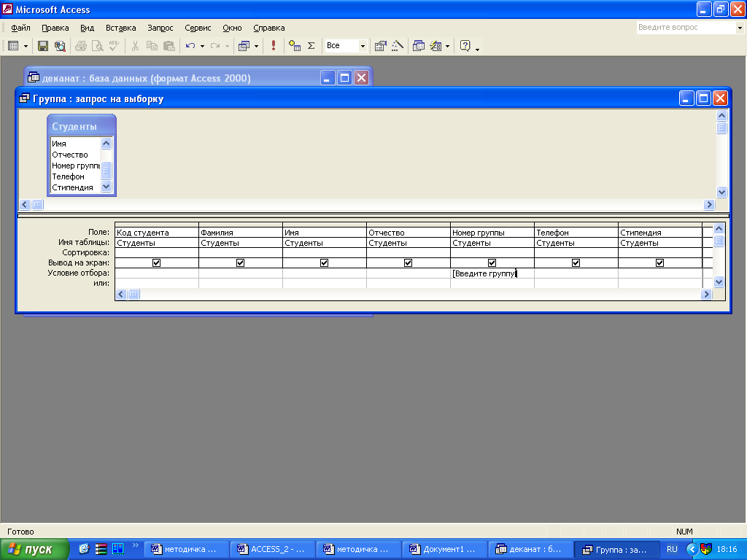The image size is (747, 560).
Task: Toggle Totals with the sigma icon
Action: tap(311, 46)
